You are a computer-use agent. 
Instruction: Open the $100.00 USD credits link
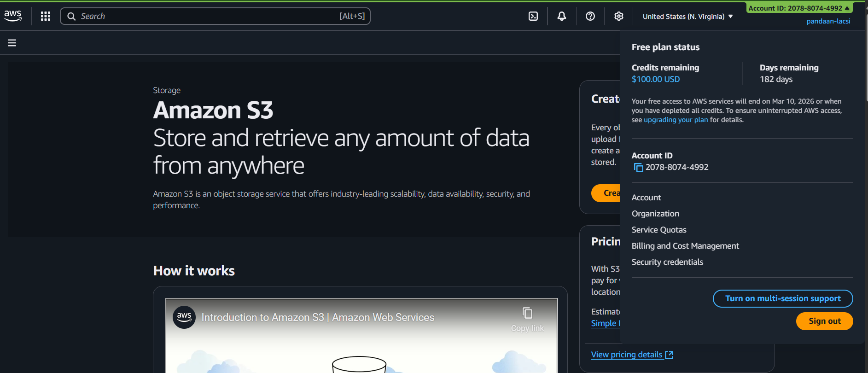coord(656,79)
